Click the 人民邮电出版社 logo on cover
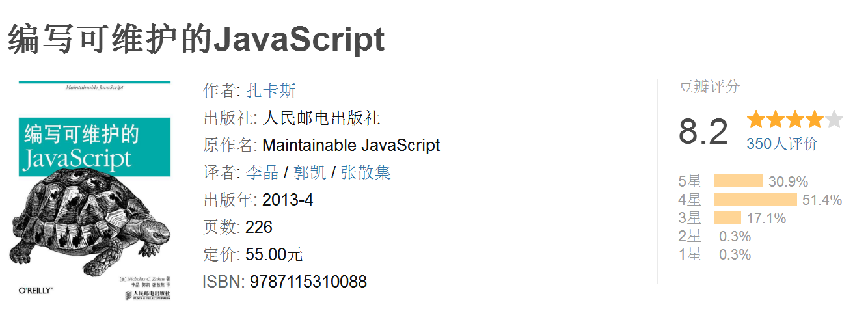The image size is (868, 322). point(147,296)
